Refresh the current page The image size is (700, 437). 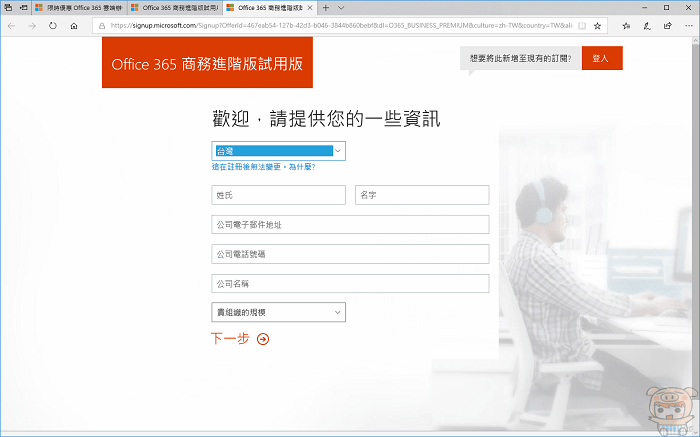[53, 26]
